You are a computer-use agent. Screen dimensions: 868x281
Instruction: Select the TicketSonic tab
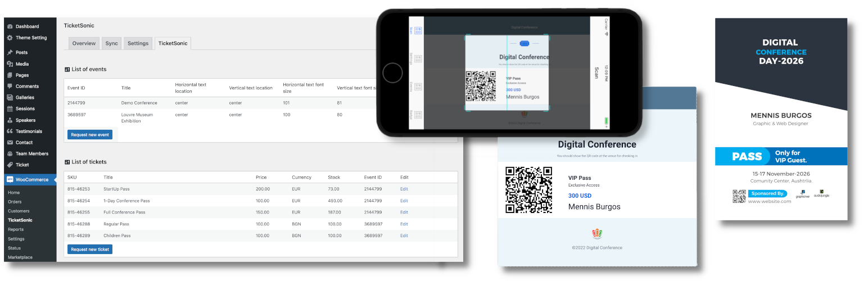pos(174,43)
